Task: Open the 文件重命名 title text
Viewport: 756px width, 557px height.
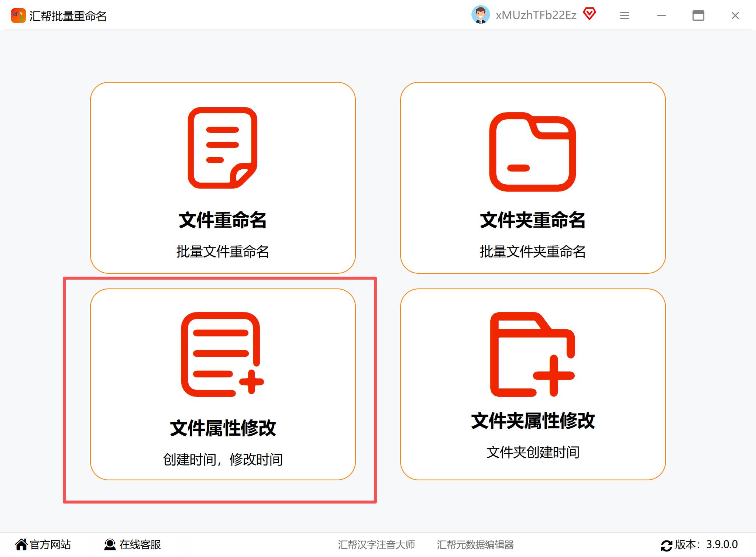Action: [x=223, y=220]
